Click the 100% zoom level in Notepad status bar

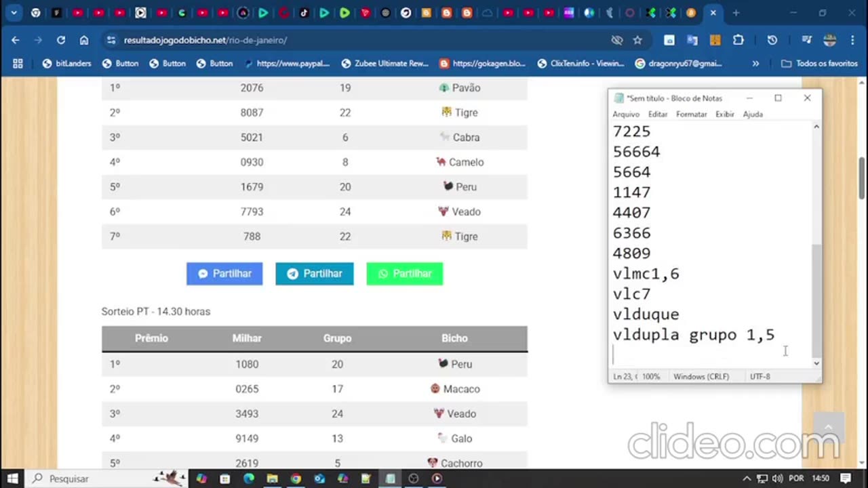[651, 376]
